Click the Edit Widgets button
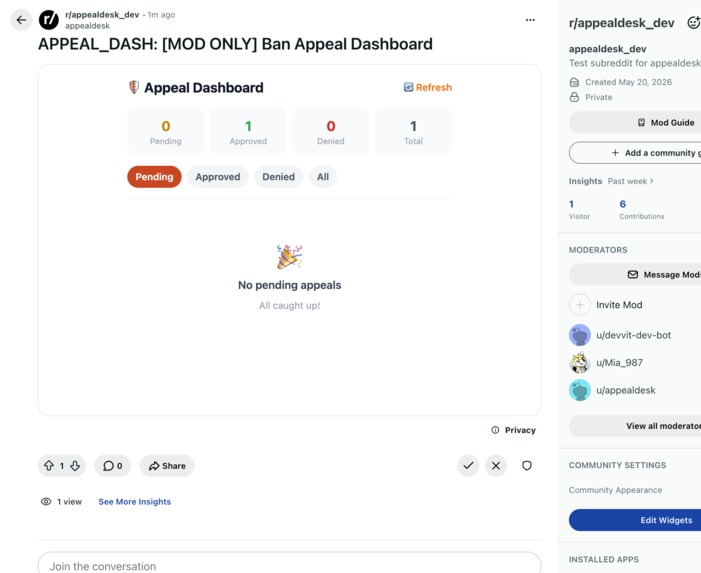The height and width of the screenshot is (573, 701). (635, 520)
